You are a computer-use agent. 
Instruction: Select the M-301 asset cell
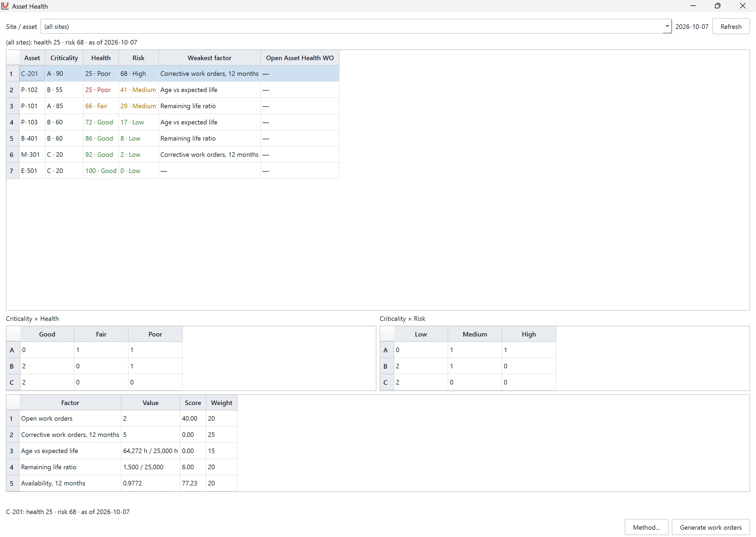tap(32, 155)
